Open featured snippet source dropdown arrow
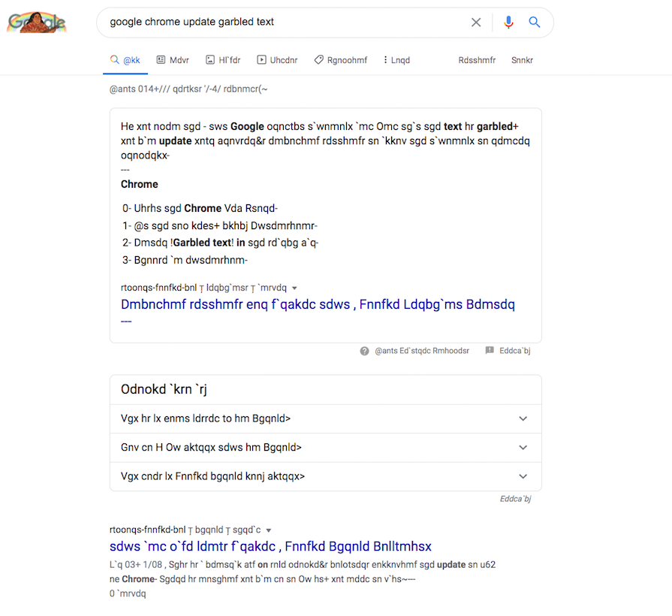 tap(294, 288)
